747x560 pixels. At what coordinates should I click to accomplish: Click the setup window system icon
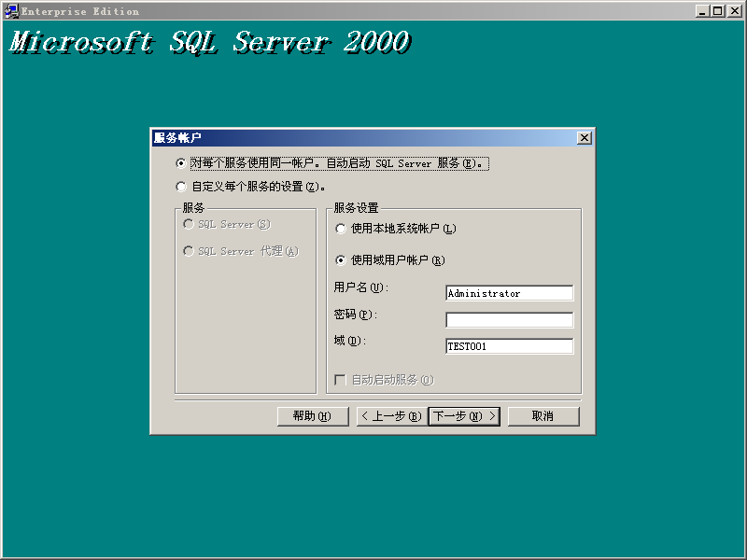click(x=11, y=11)
